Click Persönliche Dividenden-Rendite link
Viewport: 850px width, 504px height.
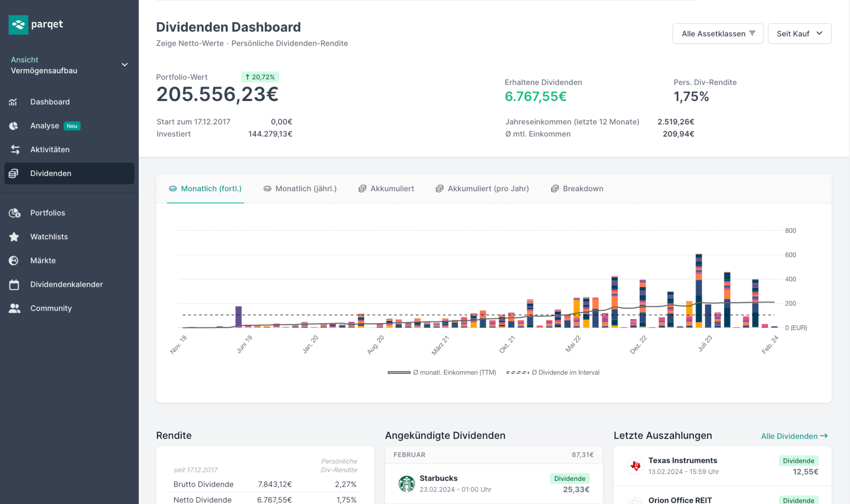pos(289,43)
